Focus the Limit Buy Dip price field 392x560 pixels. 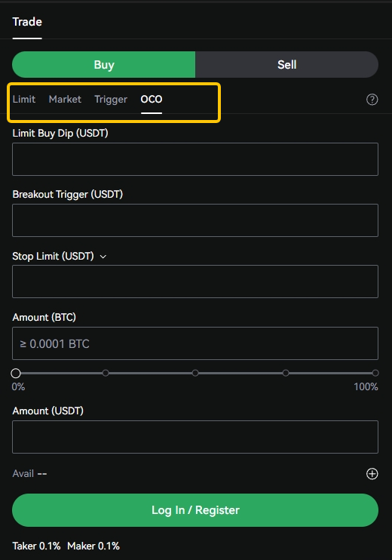(x=195, y=159)
